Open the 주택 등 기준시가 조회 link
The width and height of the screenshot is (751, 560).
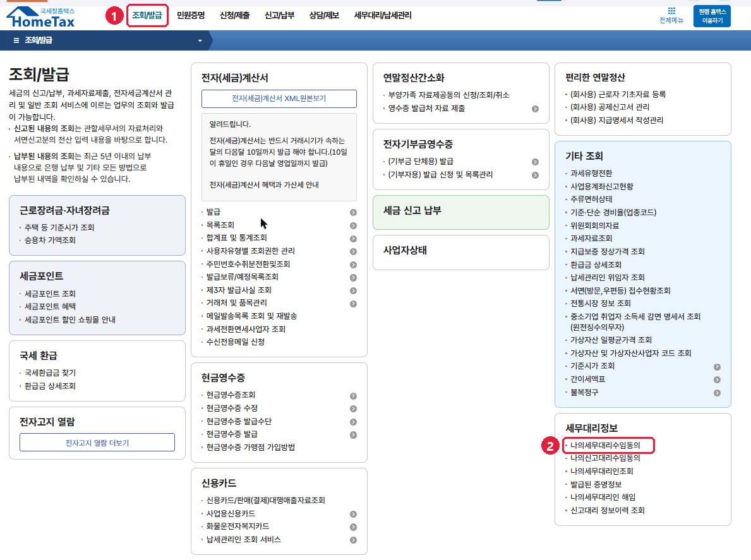[59, 227]
